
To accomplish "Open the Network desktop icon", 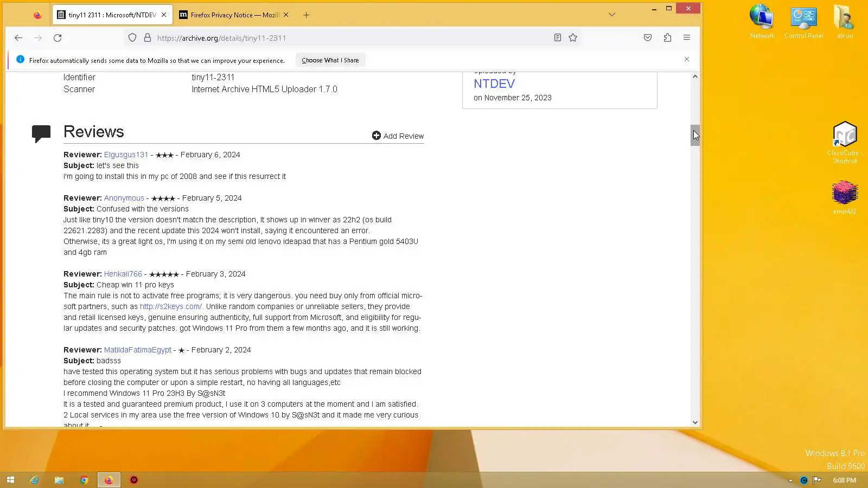I will [x=762, y=22].
